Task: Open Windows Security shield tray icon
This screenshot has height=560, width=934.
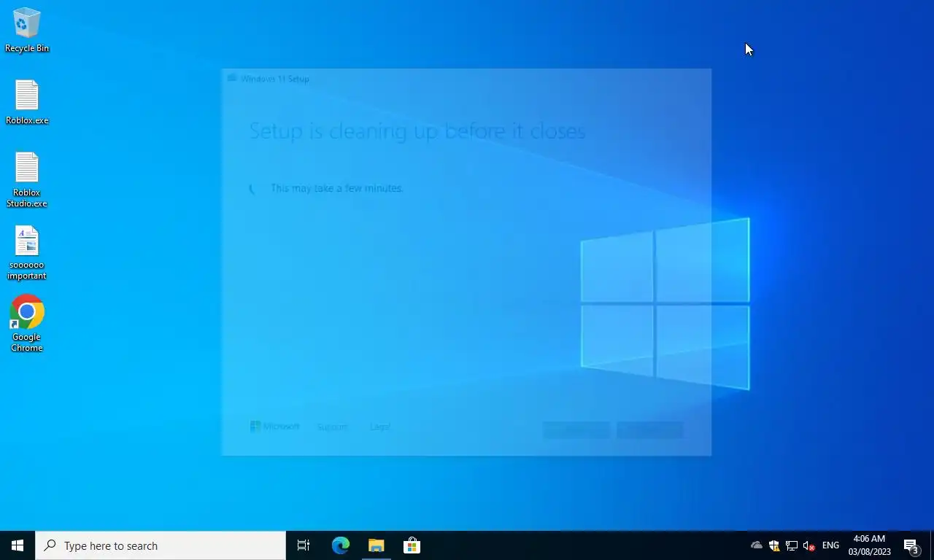Action: (x=774, y=545)
